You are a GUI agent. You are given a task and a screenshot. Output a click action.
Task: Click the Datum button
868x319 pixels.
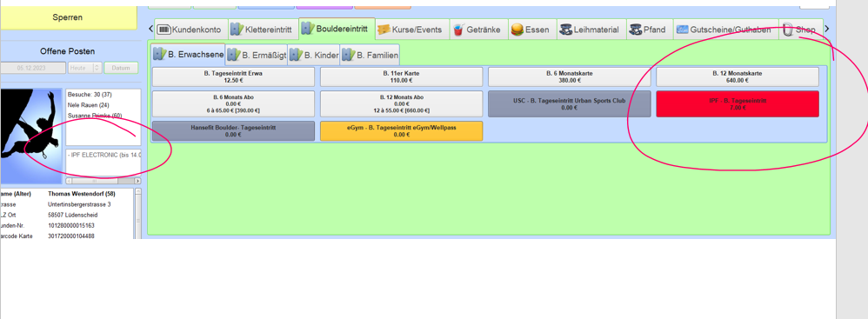coord(121,68)
